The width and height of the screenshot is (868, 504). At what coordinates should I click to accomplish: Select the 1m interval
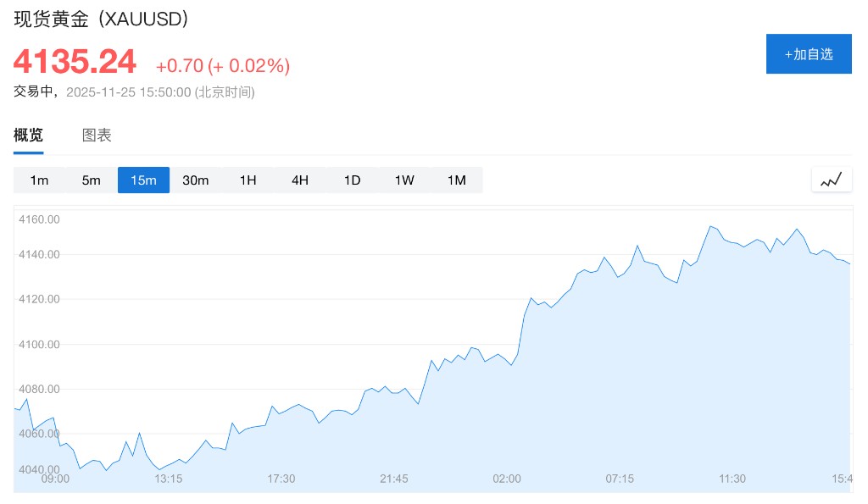coord(39,180)
